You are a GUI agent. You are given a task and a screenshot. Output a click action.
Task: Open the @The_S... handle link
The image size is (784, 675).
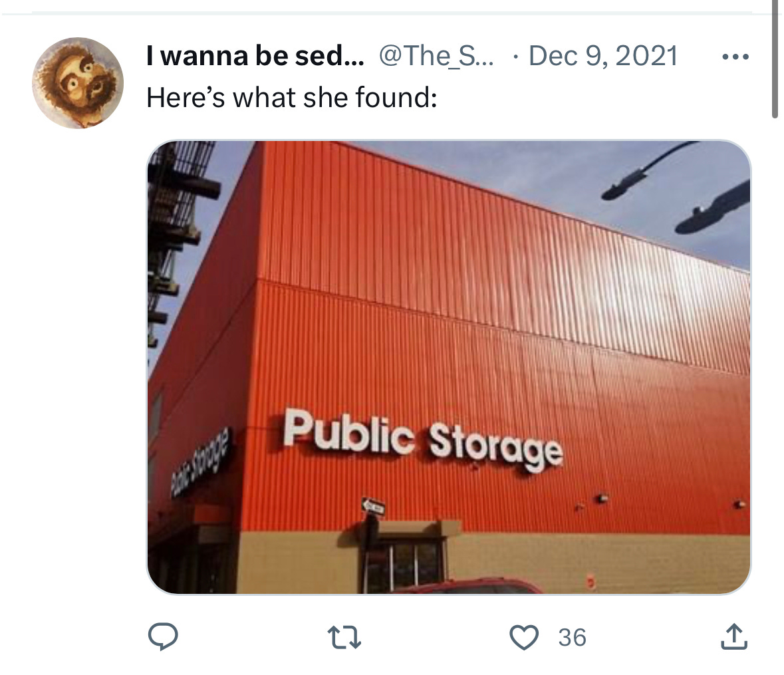pos(436,55)
